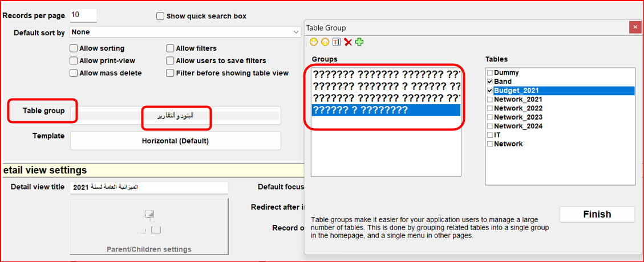644x262 pixels.
Task: Add new group with green plus icon
Action: [x=359, y=42]
